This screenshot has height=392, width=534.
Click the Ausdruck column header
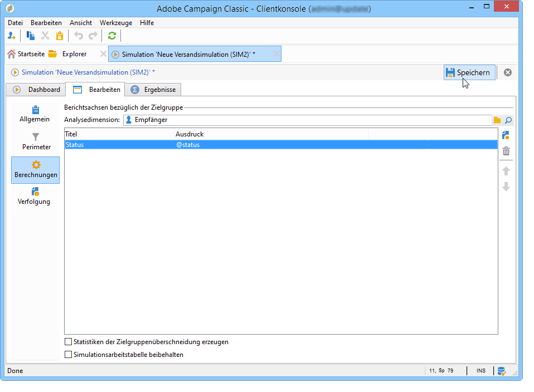[271, 134]
